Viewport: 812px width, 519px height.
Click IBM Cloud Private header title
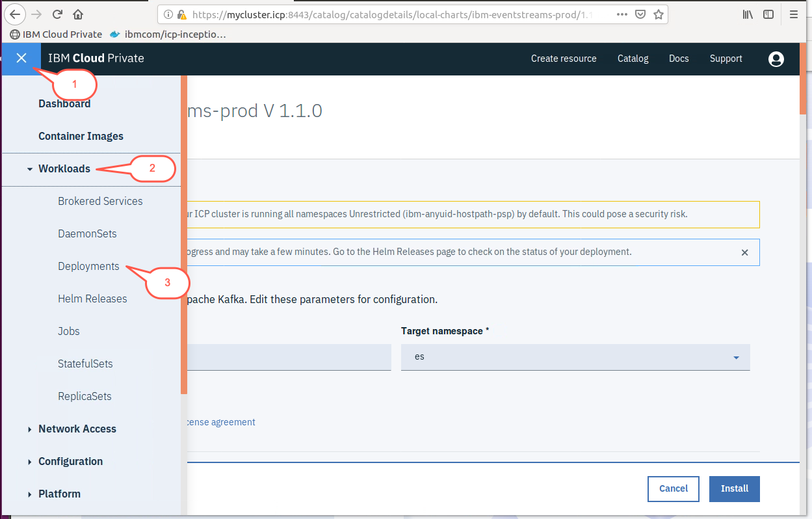[96, 59]
